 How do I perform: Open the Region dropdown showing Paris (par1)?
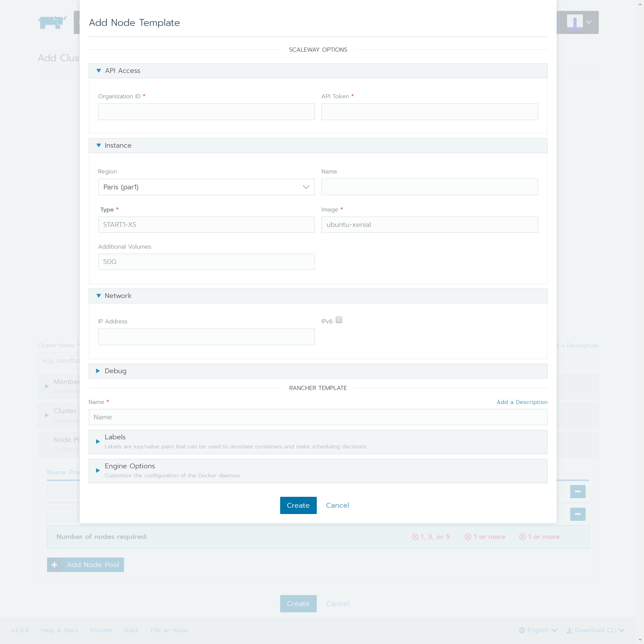click(x=206, y=187)
